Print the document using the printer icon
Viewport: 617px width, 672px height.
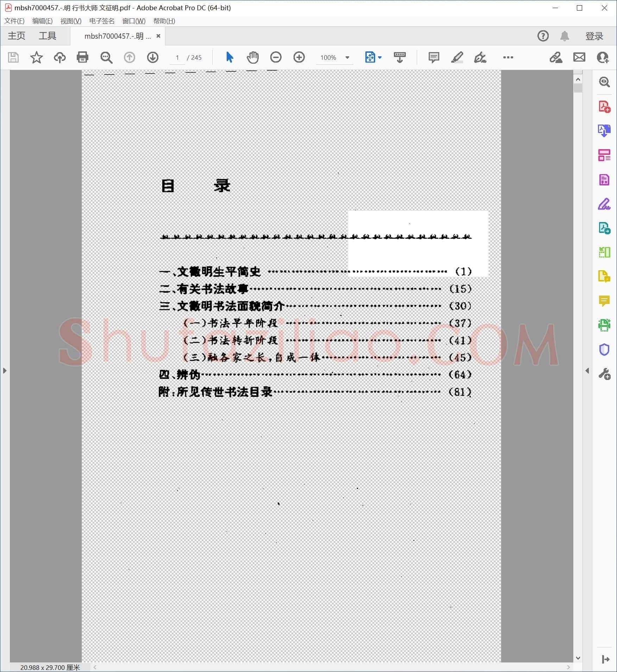(x=82, y=57)
